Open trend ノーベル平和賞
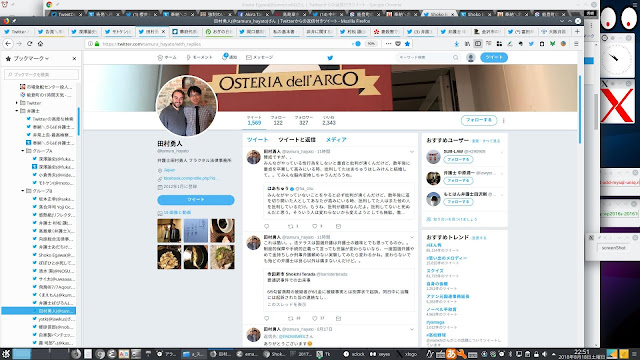Image resolution: width=640 pixels, height=360 pixels. (x=441, y=309)
